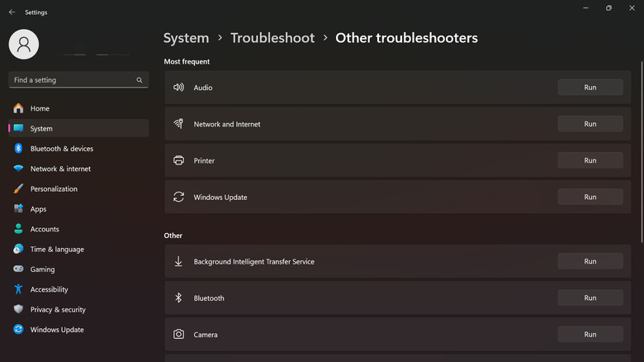Open Windows Update in the sidebar

point(57,330)
